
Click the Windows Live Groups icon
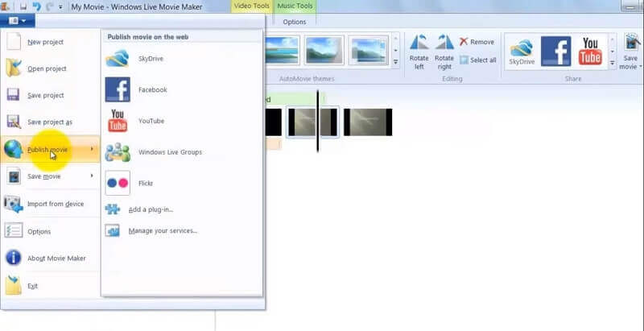click(x=118, y=152)
